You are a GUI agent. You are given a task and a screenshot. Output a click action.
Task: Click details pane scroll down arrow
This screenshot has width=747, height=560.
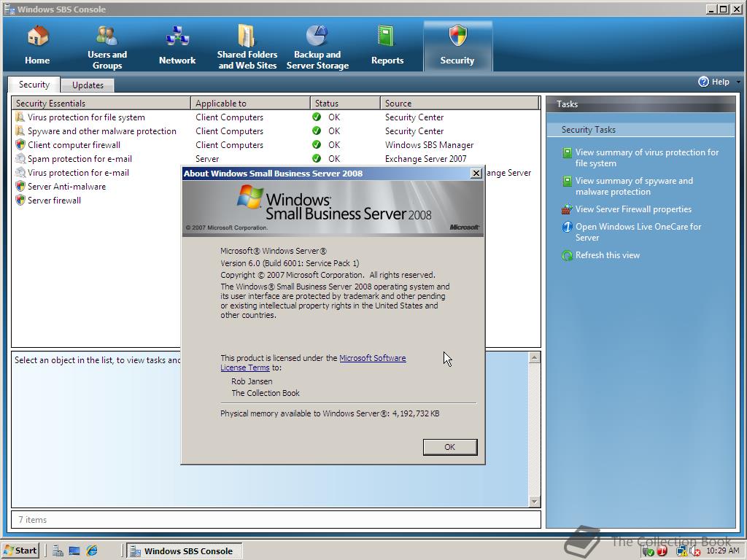click(x=535, y=502)
